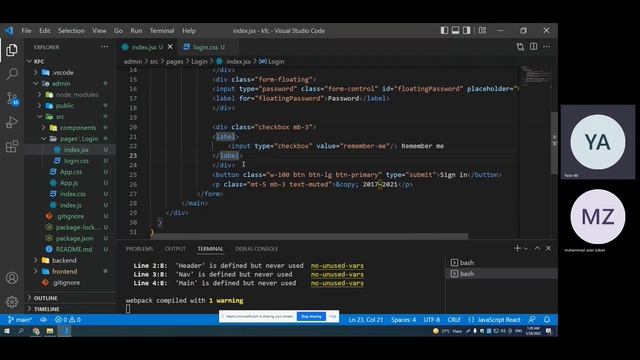Change the UTF-8 encoding setting

coord(431,320)
